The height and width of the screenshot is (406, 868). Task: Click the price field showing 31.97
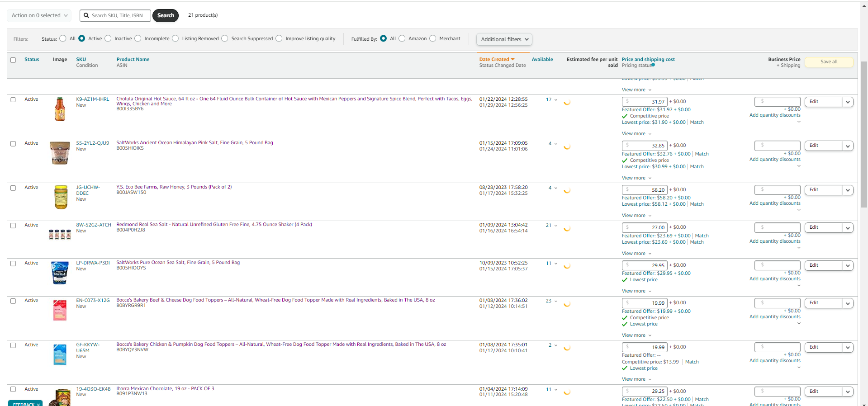pyautogui.click(x=645, y=102)
